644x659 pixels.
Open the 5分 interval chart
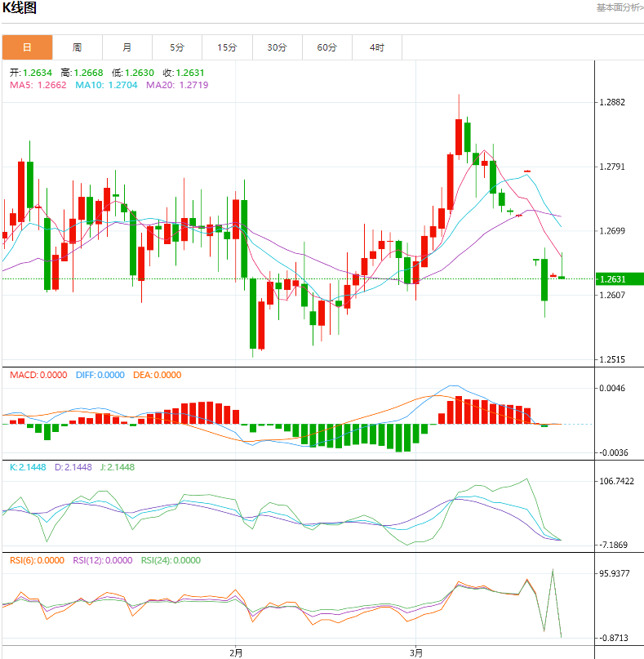pos(177,47)
